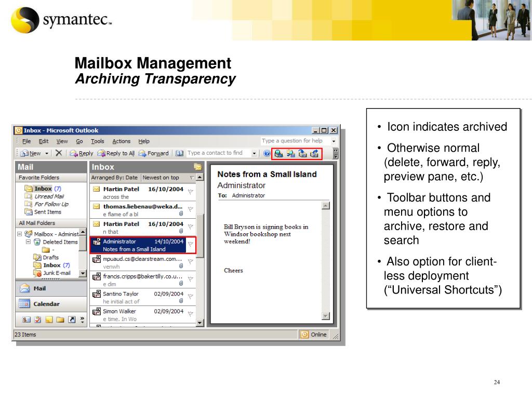Click the Newest on top header

pos(161,178)
